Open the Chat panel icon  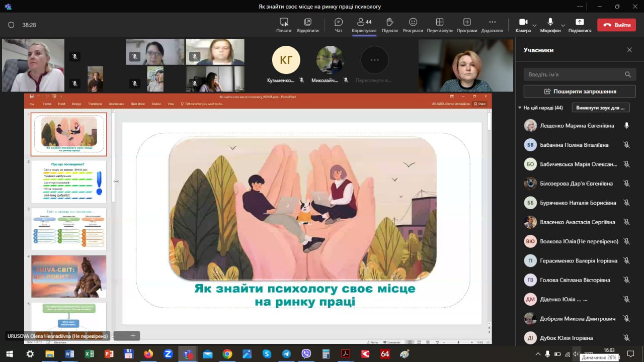(339, 23)
